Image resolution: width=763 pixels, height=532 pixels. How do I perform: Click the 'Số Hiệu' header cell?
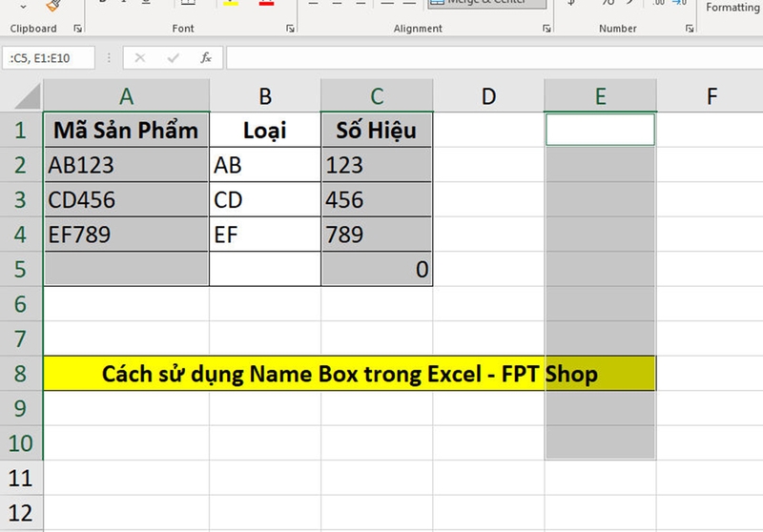pos(377,130)
